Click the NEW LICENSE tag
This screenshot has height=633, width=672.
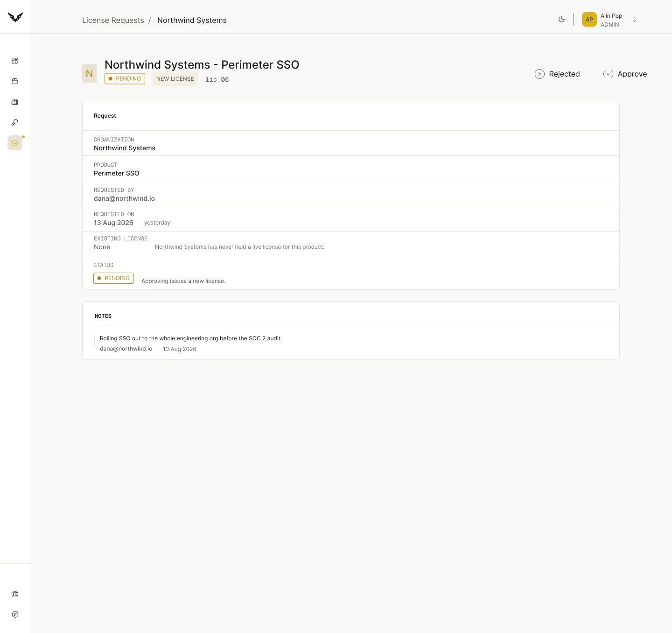(x=175, y=79)
